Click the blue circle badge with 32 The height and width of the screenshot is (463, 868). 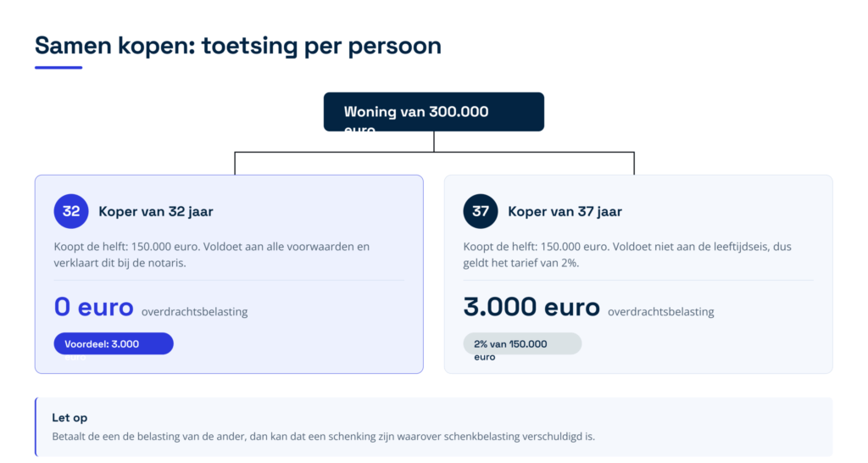[71, 211]
